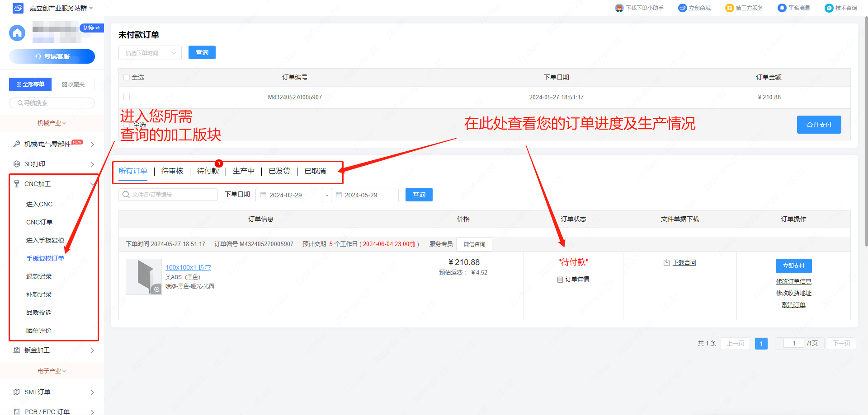Click the 3D打印 cube icon
Viewport: 868px width, 415px height.
(17, 164)
